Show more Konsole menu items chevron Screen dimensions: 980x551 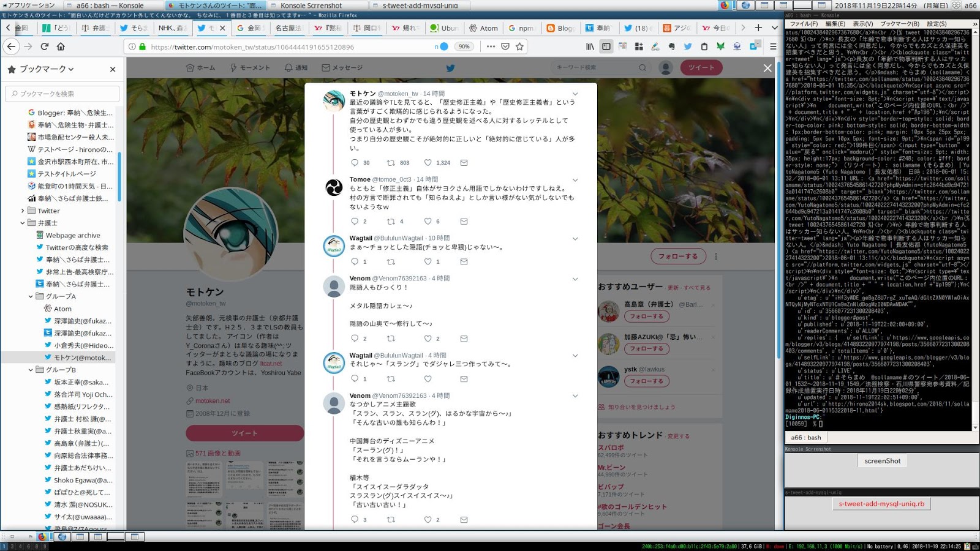click(x=975, y=24)
